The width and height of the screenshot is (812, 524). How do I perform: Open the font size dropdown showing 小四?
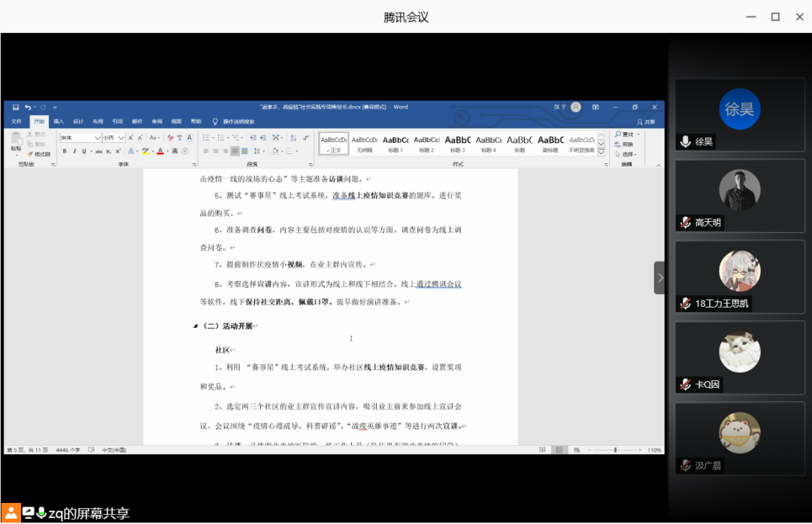click(121, 138)
